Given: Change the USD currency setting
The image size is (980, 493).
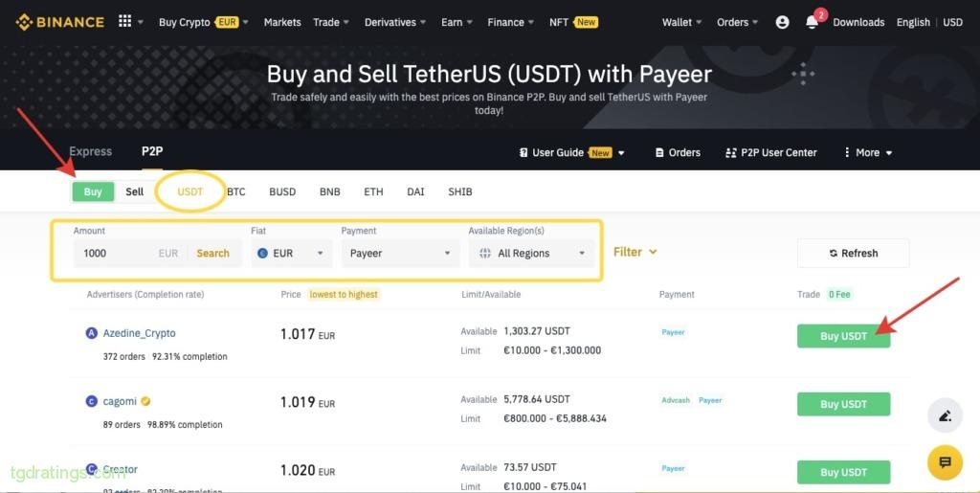Looking at the screenshot, I should [952, 22].
